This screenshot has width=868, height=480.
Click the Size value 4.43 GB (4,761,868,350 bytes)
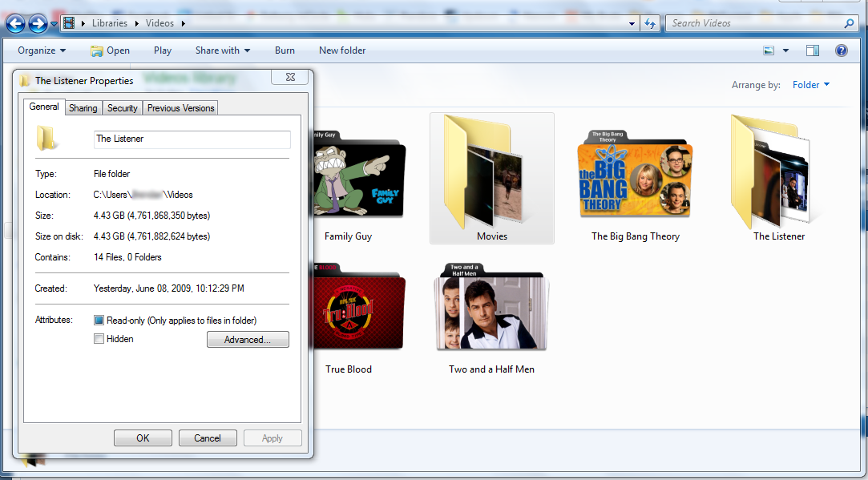click(x=151, y=216)
